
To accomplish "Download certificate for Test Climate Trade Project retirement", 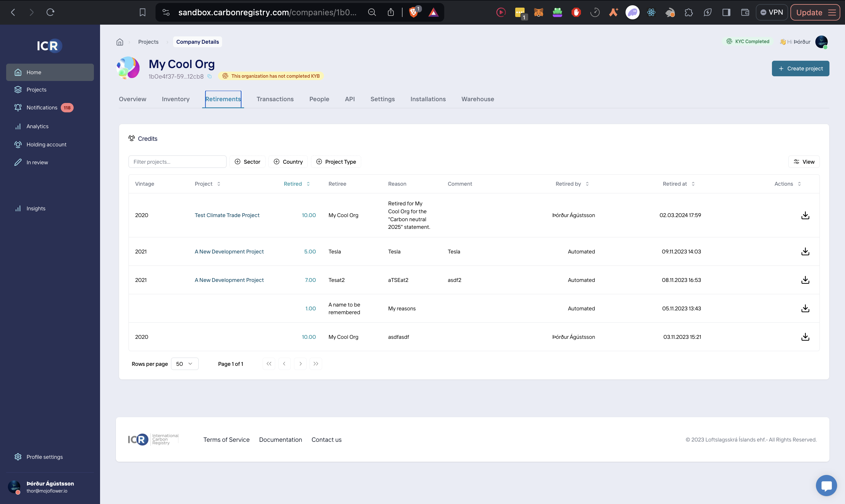I will coord(805,215).
